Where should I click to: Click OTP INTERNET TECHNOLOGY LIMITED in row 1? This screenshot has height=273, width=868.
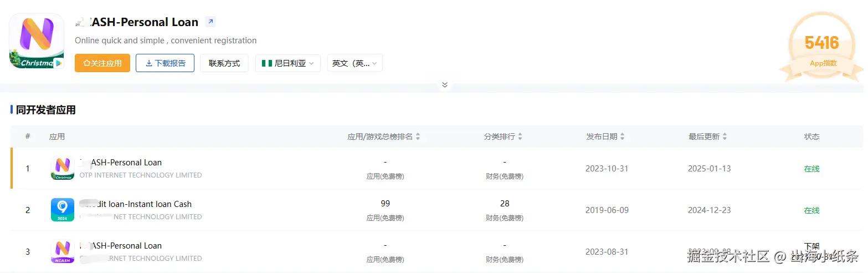[141, 175]
